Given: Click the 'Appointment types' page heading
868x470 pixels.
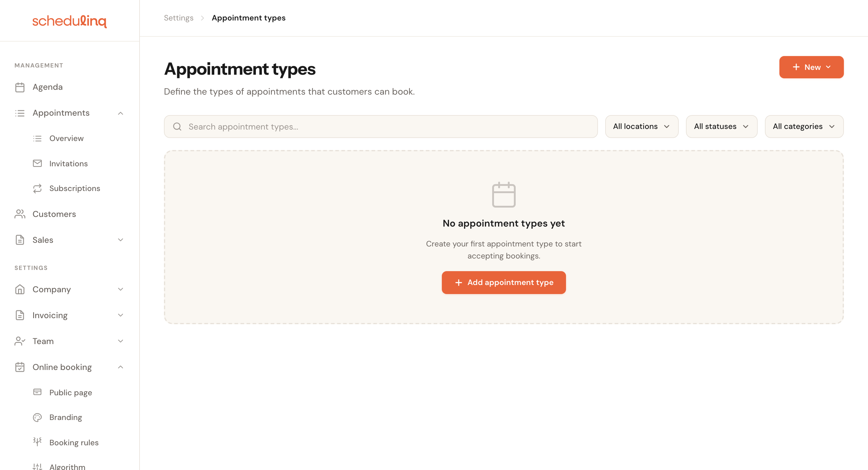Looking at the screenshot, I should pyautogui.click(x=240, y=69).
